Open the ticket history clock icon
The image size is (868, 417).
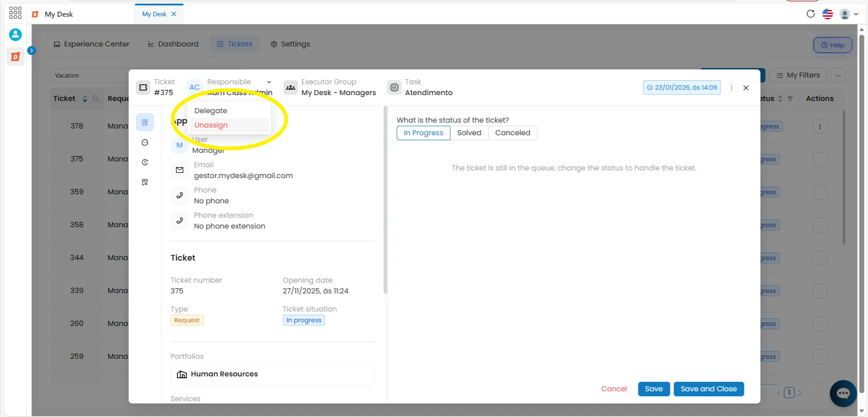point(145,162)
